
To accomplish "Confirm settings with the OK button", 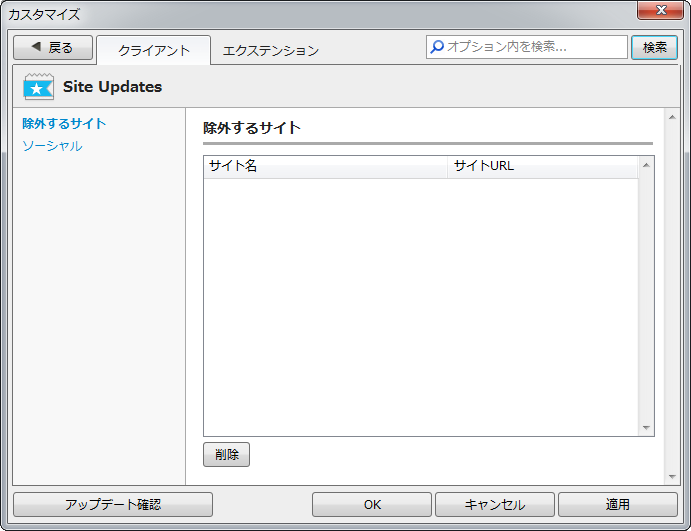I will click(372, 505).
